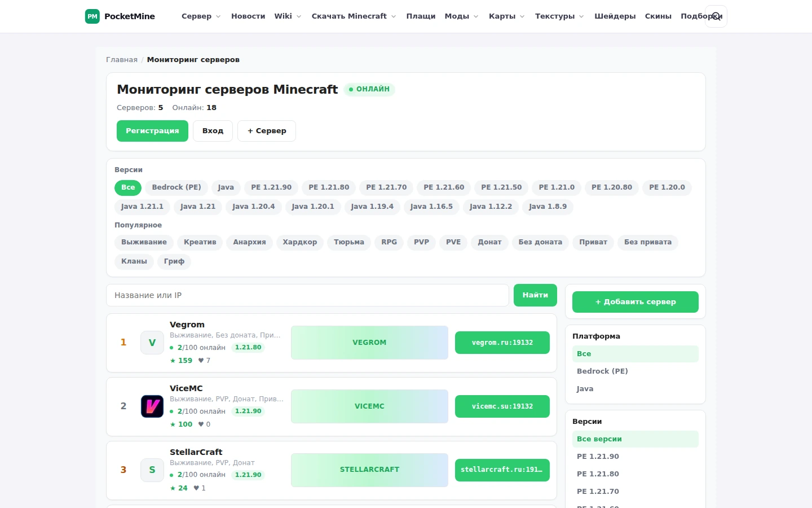Click the Найти search button
Screen dimensions: 812x508
[535, 295]
